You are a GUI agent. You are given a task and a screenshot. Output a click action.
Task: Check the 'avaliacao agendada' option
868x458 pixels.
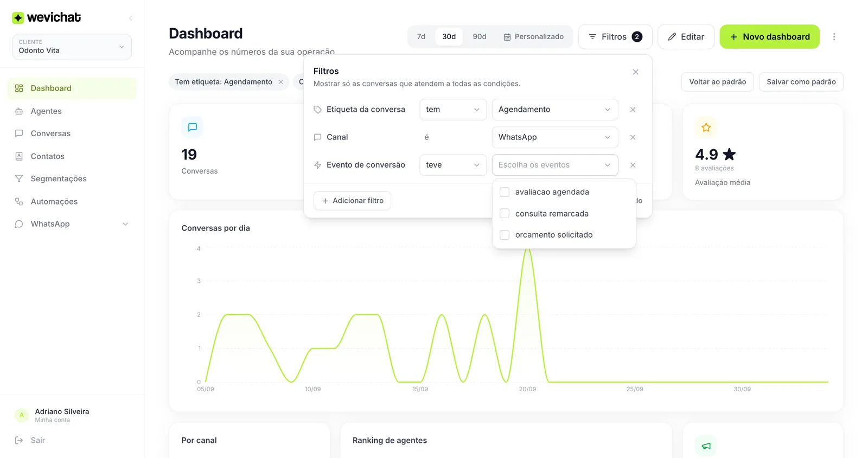point(505,192)
